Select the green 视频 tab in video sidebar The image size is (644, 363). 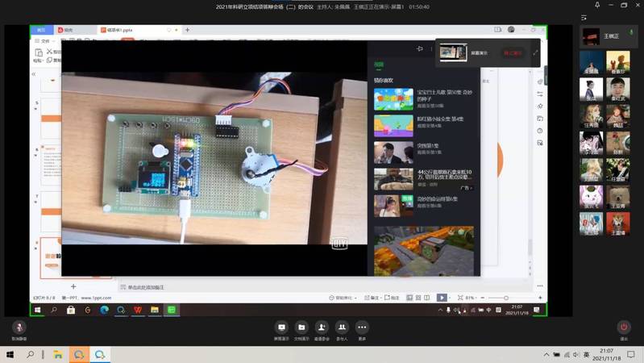[x=379, y=65]
